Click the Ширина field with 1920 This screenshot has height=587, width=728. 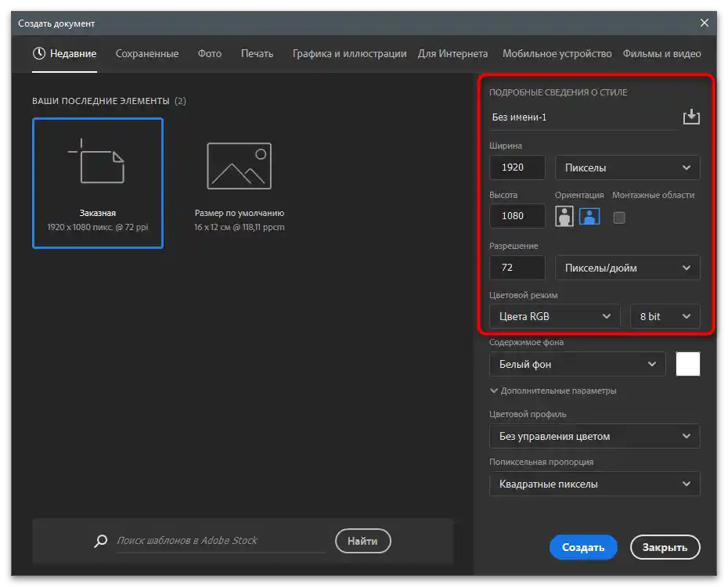pyautogui.click(x=517, y=167)
